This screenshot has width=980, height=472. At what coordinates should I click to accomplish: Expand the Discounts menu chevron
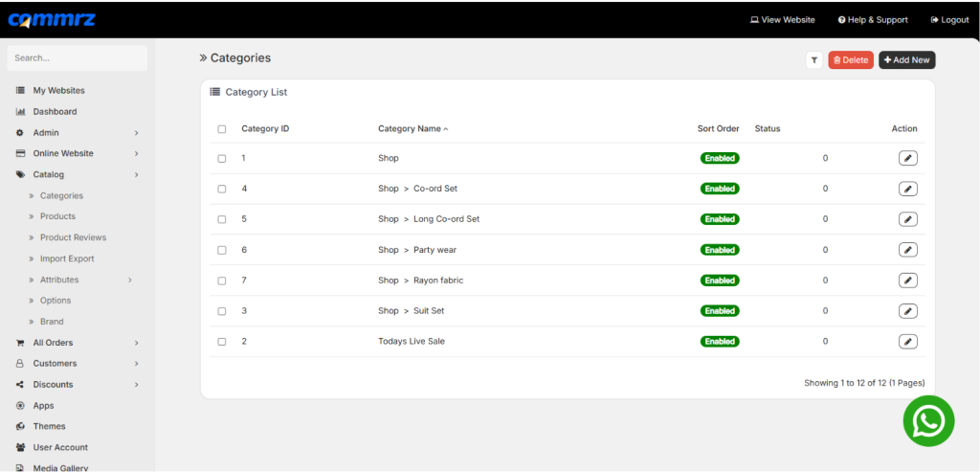point(136,385)
